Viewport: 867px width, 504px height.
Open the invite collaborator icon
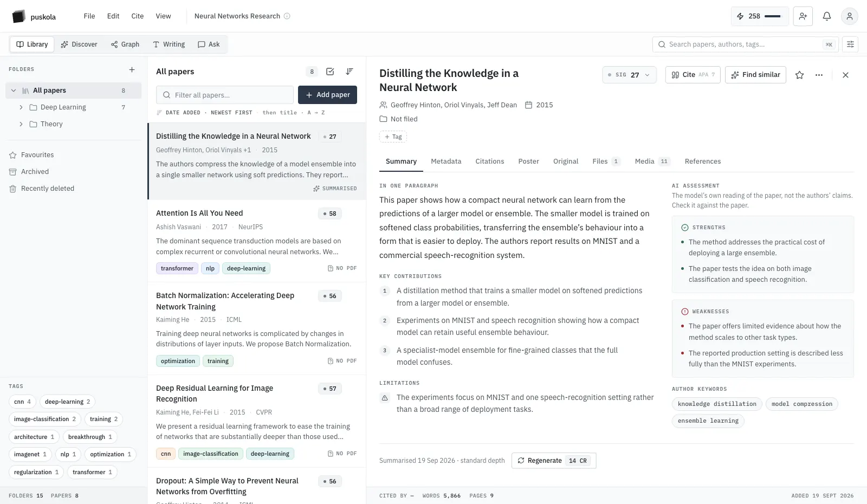[x=803, y=16]
